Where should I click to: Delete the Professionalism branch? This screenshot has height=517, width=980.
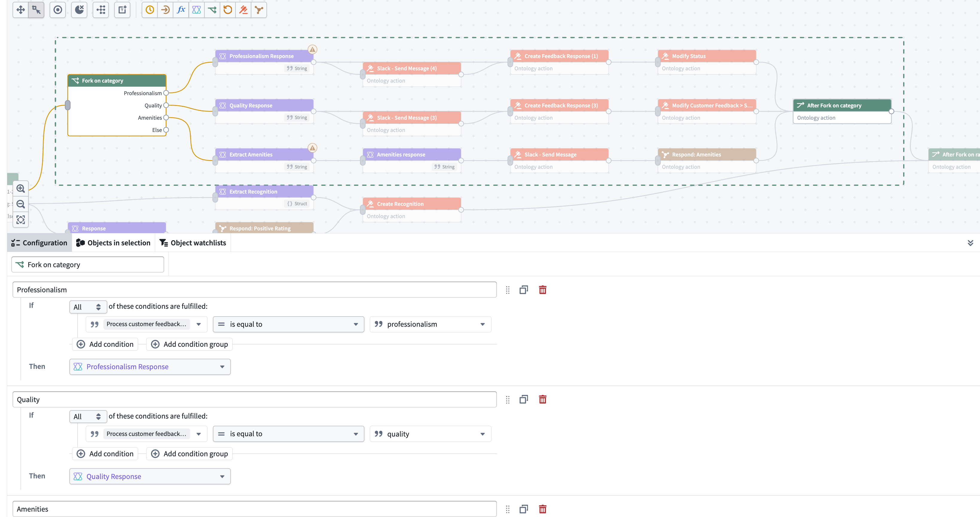click(x=543, y=290)
